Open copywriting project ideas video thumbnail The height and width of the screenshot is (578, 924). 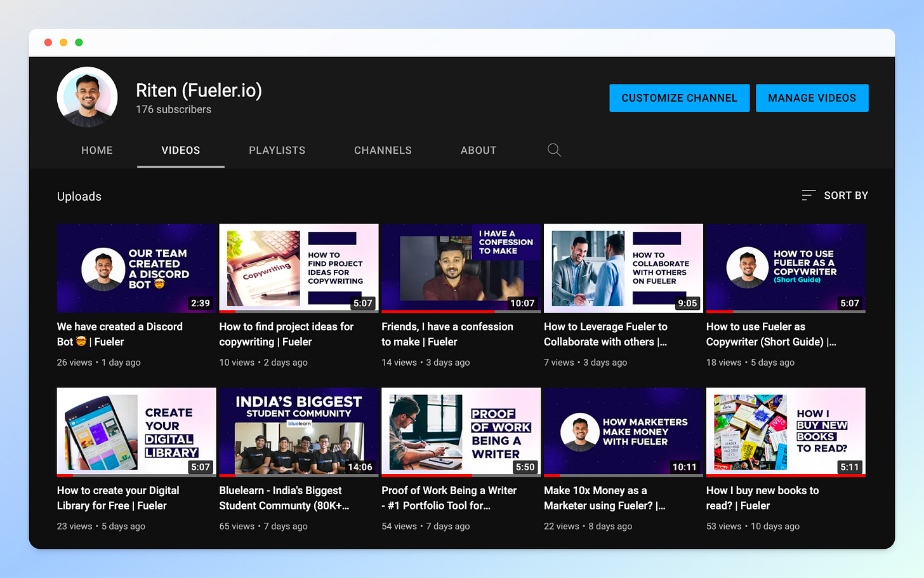click(x=299, y=268)
